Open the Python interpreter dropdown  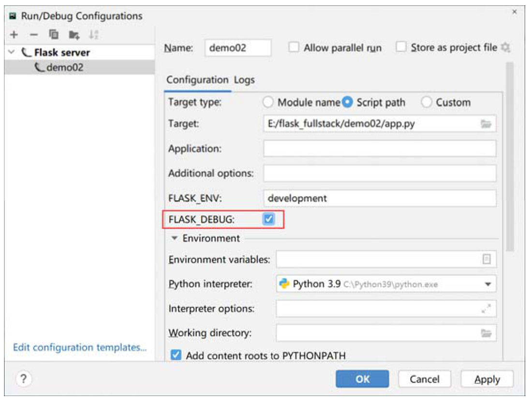pyautogui.click(x=487, y=284)
